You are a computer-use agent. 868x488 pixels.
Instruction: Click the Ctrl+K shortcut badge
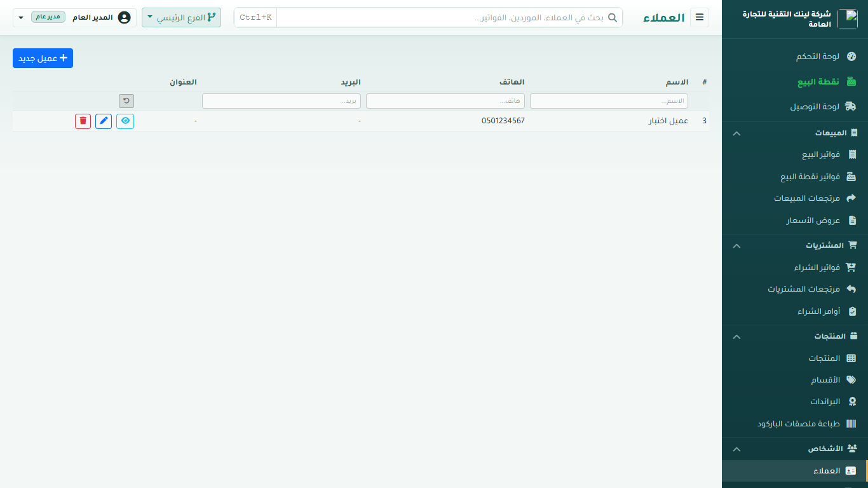(255, 18)
